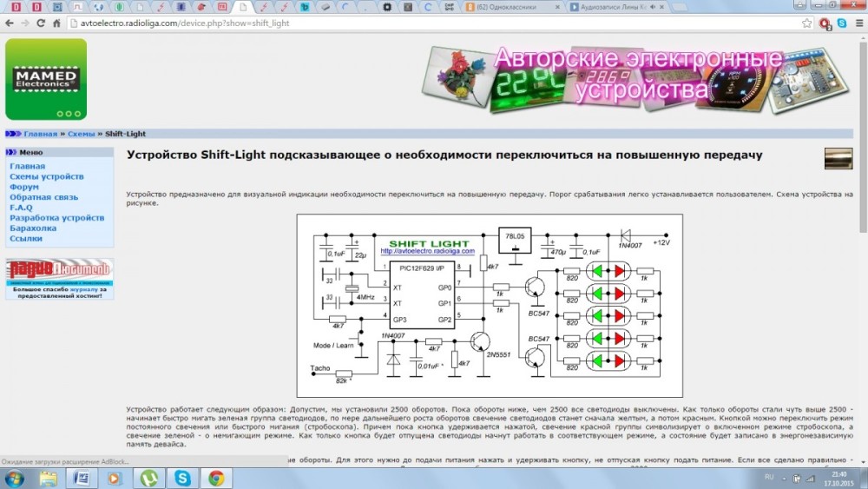Click the Авторские электронные устройства banner
The image size is (868, 489).
(x=635, y=80)
